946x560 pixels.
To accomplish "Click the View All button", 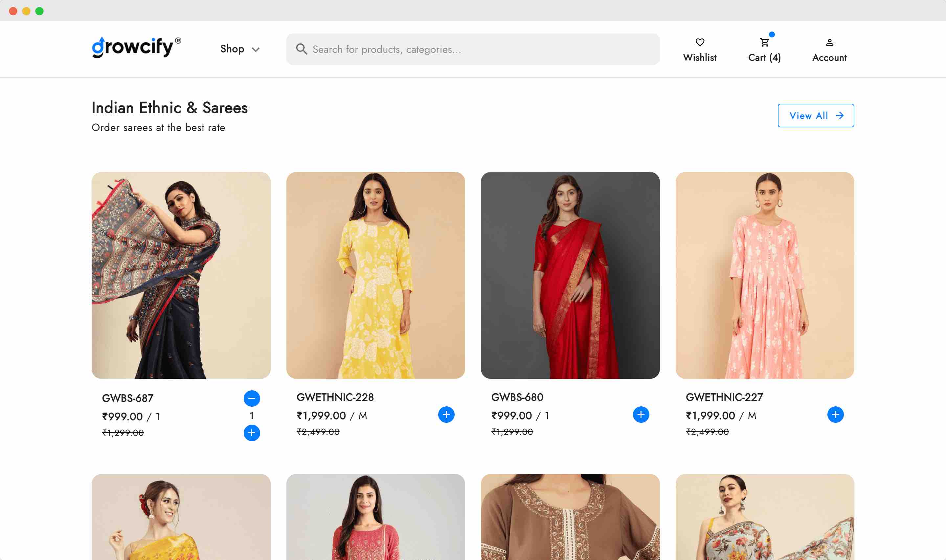I will (816, 116).
